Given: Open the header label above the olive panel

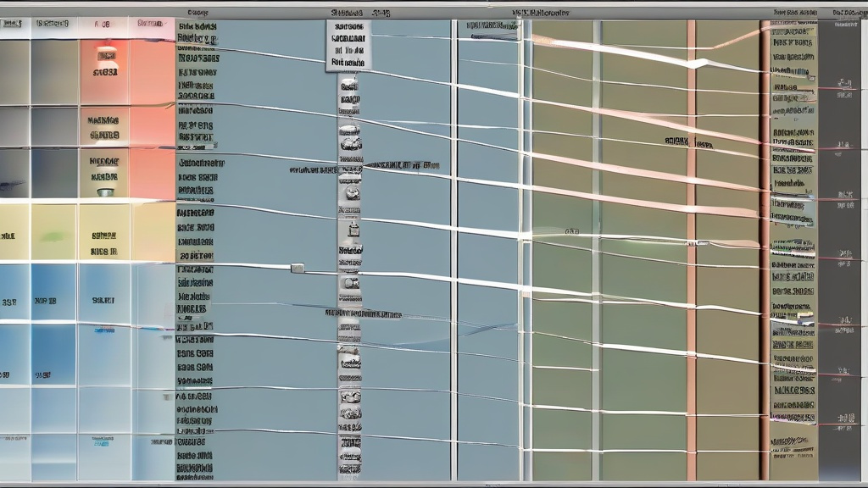Looking at the screenshot, I should click(x=541, y=14).
